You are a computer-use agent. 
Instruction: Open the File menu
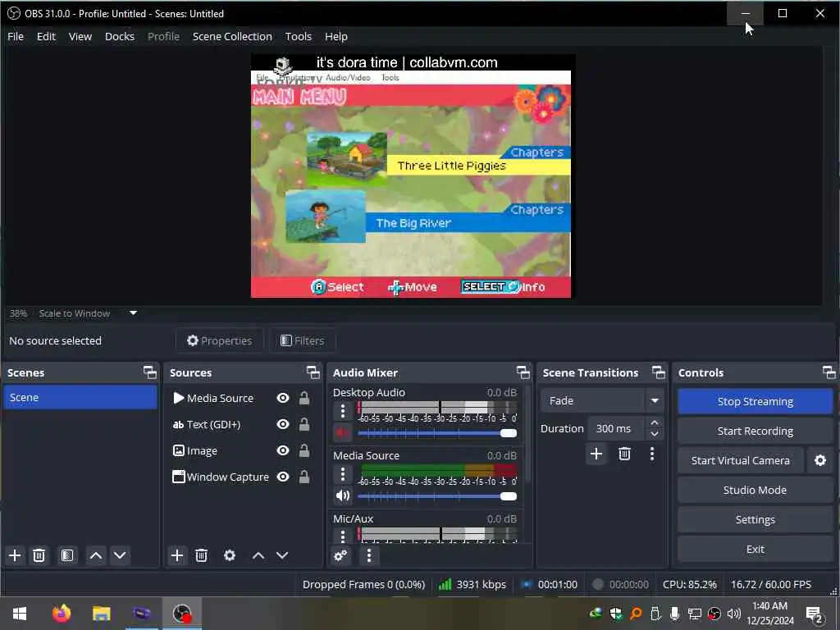point(16,36)
